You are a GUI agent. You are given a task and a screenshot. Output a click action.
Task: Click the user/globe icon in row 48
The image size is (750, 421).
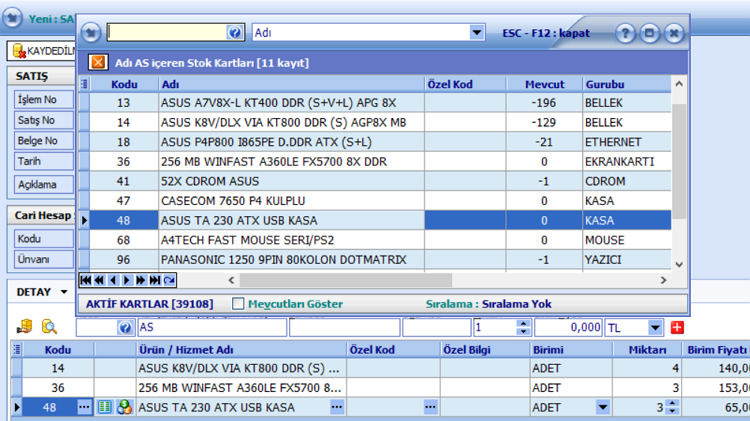(124, 407)
